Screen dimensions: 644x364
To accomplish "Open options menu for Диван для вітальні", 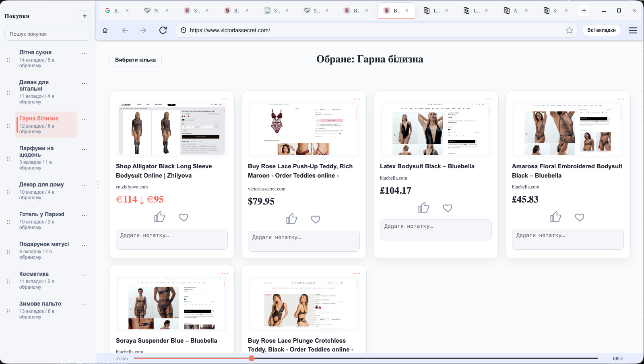I will (84, 83).
